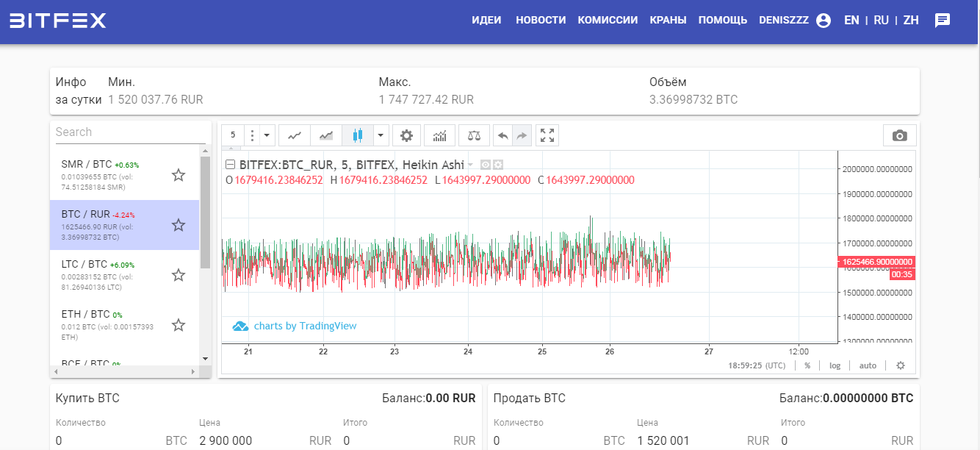Click the TradingView cloud logo
The height and width of the screenshot is (450, 980).
click(240, 326)
